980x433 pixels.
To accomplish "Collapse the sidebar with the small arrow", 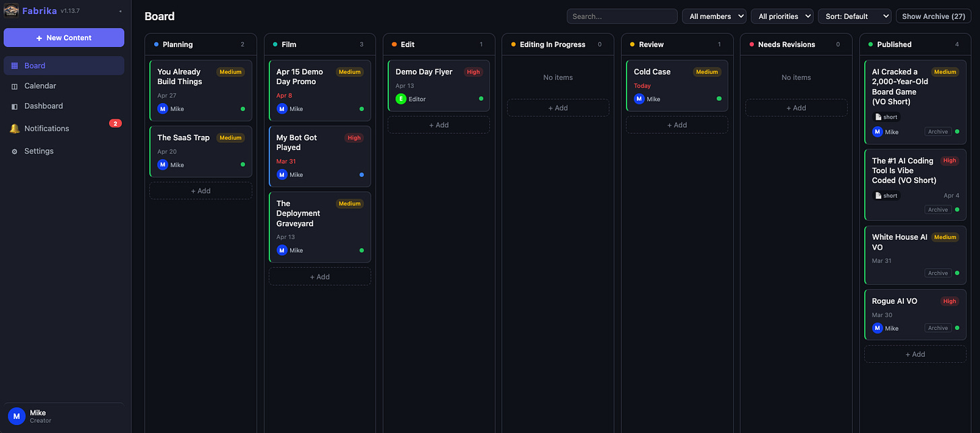I will (120, 11).
